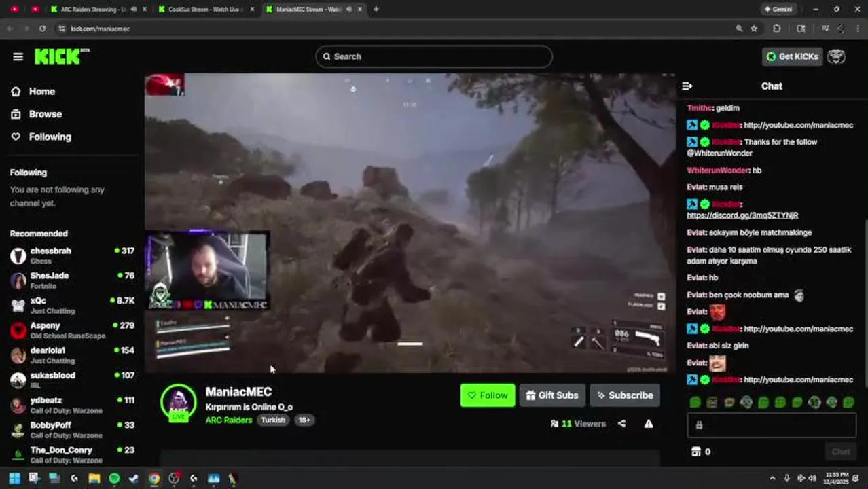Click the taskbar volume icon
This screenshot has width=868, height=489.
[x=812, y=478]
